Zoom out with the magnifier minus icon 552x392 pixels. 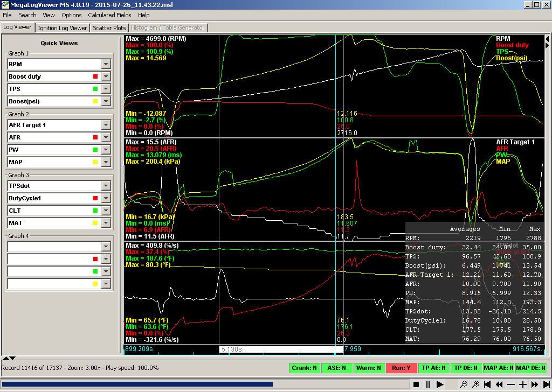tap(463, 384)
